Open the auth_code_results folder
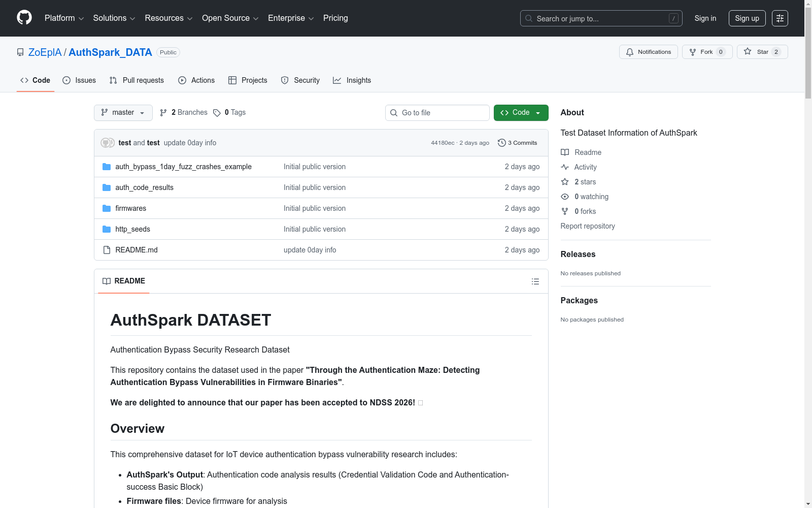The image size is (812, 508). pos(144,187)
